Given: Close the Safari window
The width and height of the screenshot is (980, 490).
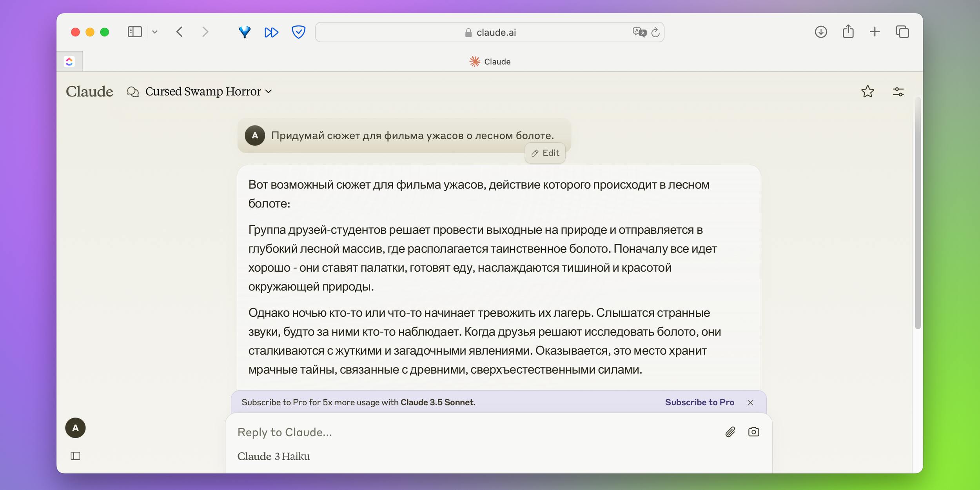Looking at the screenshot, I should click(x=75, y=32).
